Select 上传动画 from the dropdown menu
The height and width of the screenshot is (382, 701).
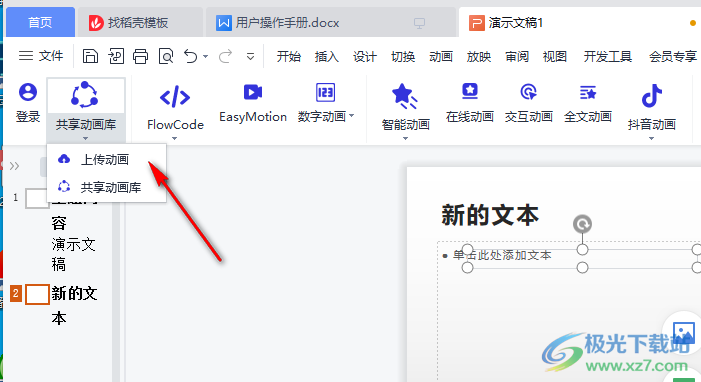coord(106,159)
